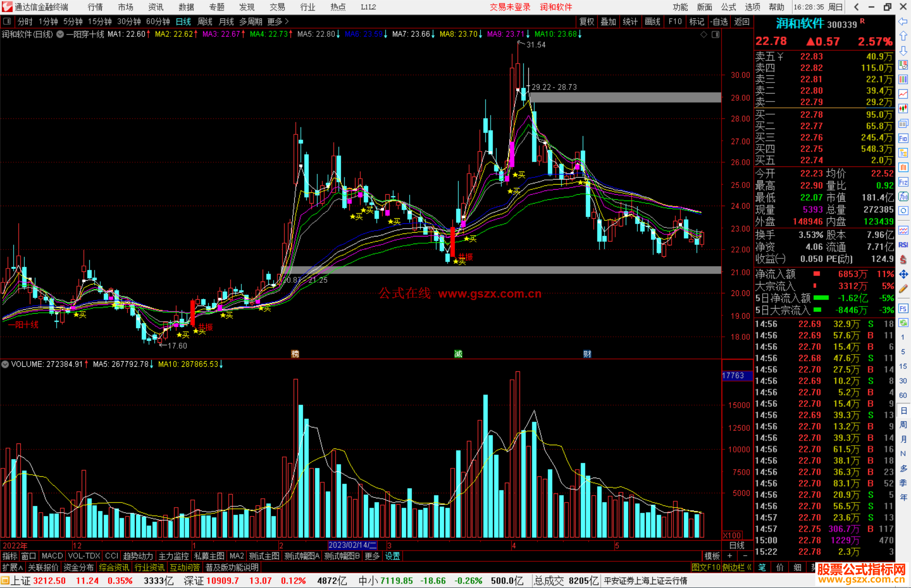Viewport: 911px width, 588px height.
Task: Expand the 扩展 panel at bottom
Action: pyautogui.click(x=12, y=567)
